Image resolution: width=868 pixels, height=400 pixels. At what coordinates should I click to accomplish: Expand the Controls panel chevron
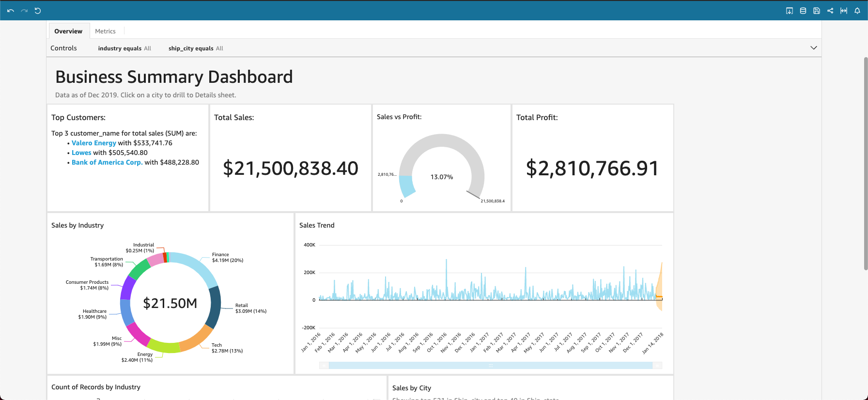click(814, 48)
